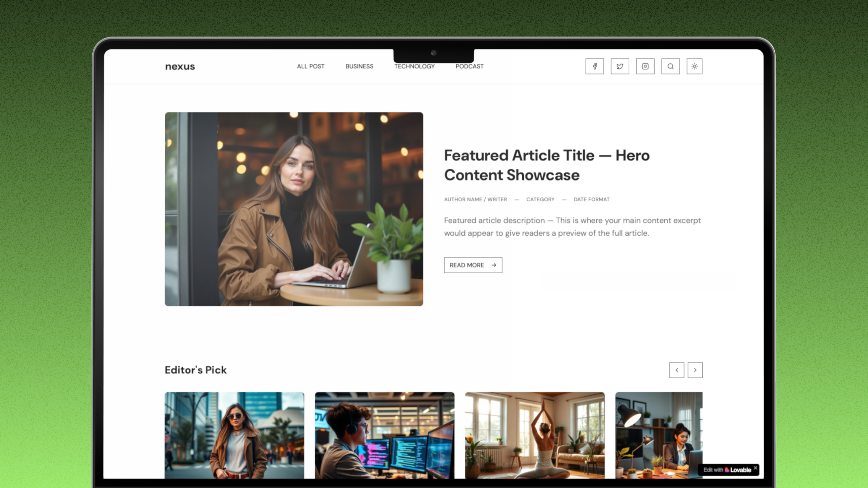Click the nexus logo
The image size is (868, 488).
pos(180,67)
